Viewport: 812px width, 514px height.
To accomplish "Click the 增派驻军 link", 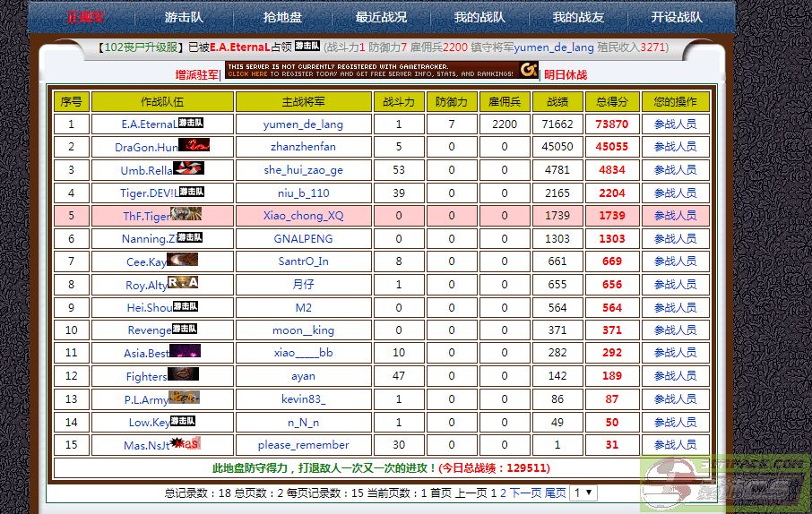I will pos(196,75).
